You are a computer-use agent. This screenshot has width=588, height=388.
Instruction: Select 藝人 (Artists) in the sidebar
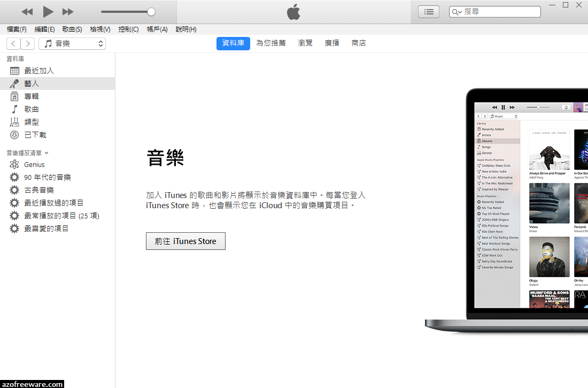click(30, 83)
